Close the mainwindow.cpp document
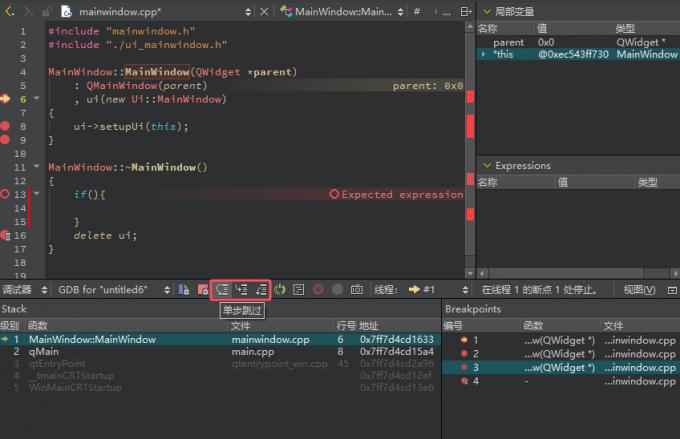This screenshot has height=439, width=680. [x=264, y=12]
